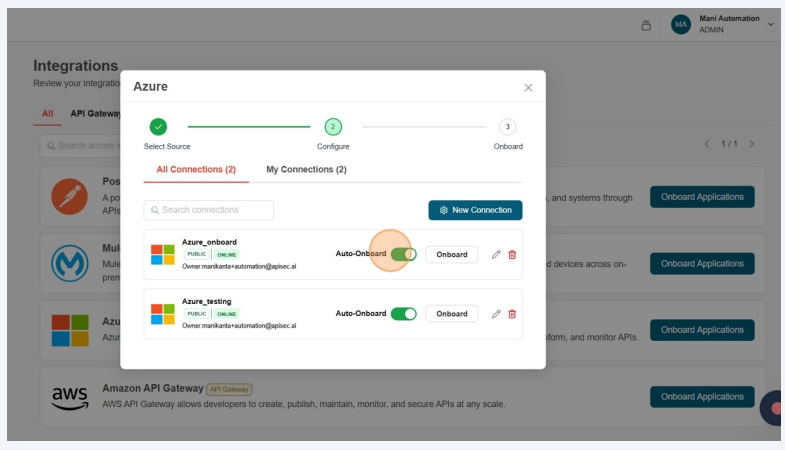Select the All Connections tab
The height and width of the screenshot is (450, 785).
(196, 170)
